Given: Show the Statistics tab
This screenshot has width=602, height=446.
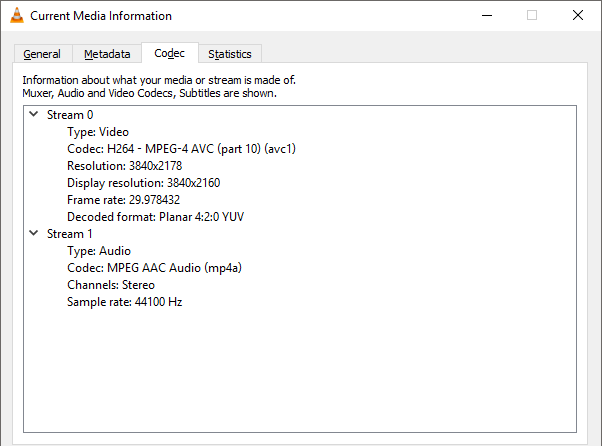Looking at the screenshot, I should click(x=230, y=54).
